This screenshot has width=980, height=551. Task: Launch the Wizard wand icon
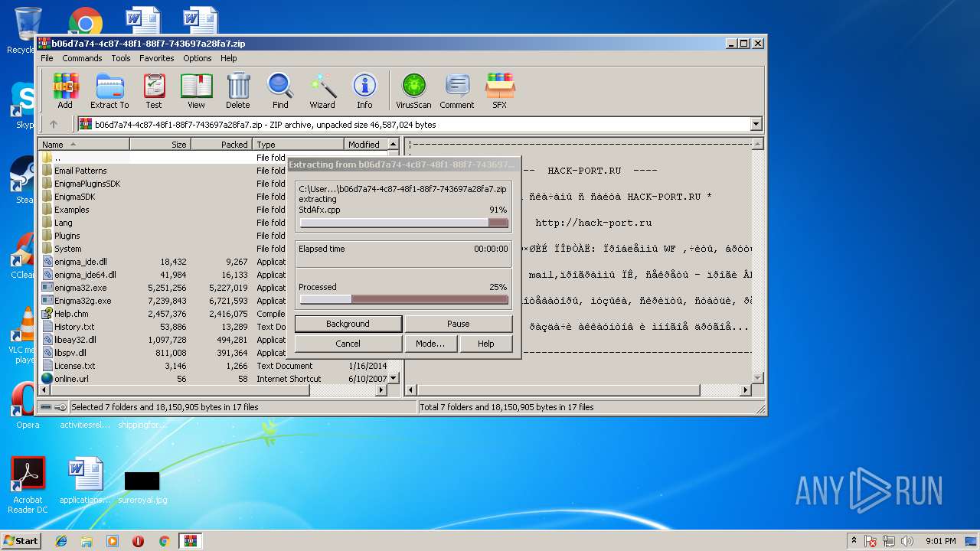point(322,91)
